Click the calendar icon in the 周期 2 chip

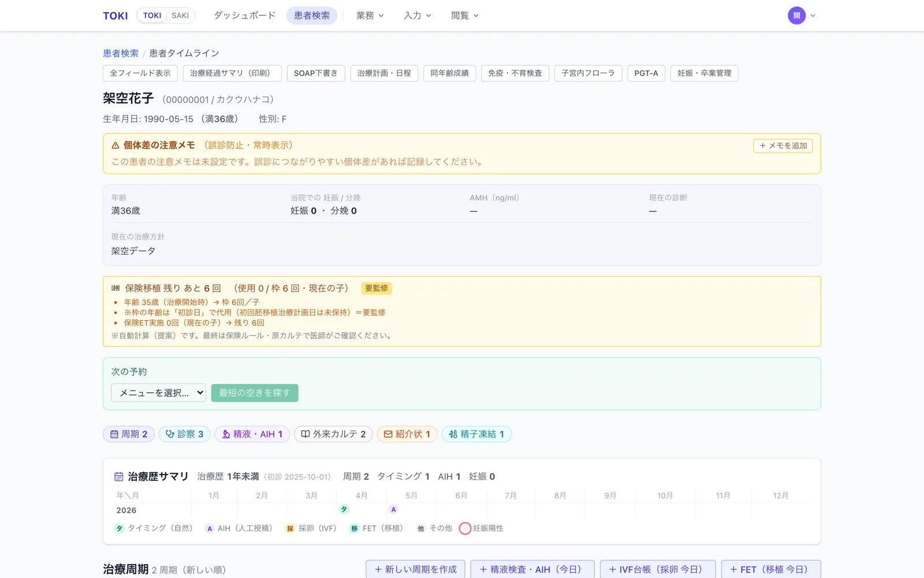114,434
